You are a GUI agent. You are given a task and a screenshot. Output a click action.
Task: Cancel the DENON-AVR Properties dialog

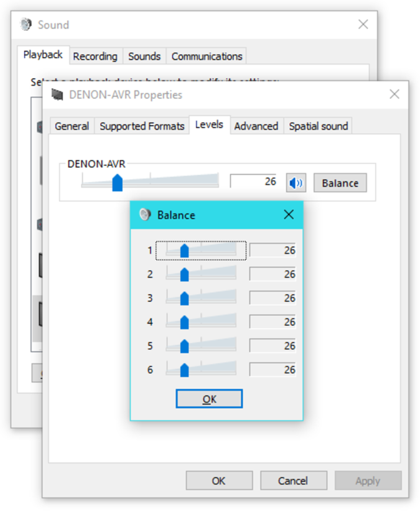(x=293, y=481)
